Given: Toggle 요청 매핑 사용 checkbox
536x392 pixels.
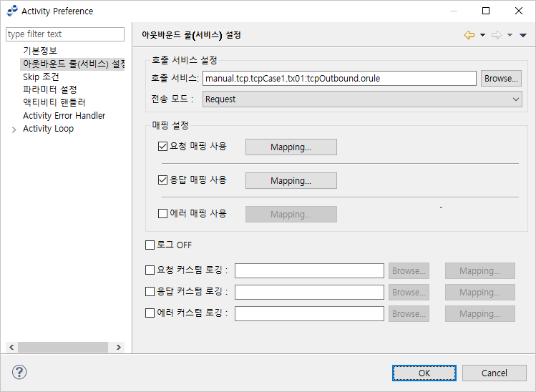Looking at the screenshot, I should click(162, 147).
